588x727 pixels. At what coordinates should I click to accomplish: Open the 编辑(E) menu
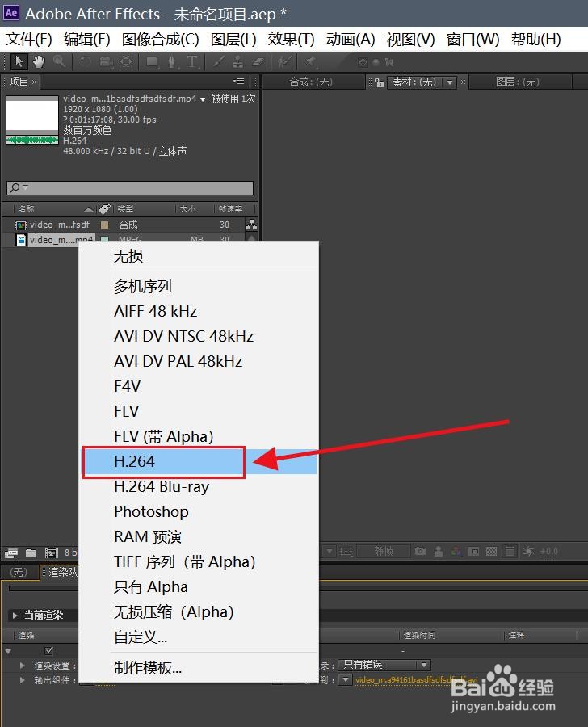click(x=87, y=40)
